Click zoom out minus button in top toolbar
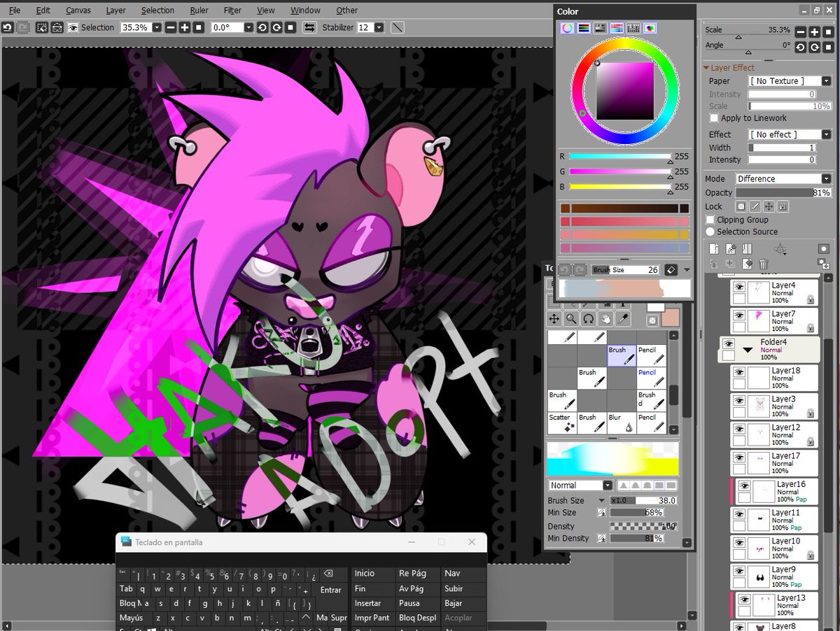 (x=171, y=27)
